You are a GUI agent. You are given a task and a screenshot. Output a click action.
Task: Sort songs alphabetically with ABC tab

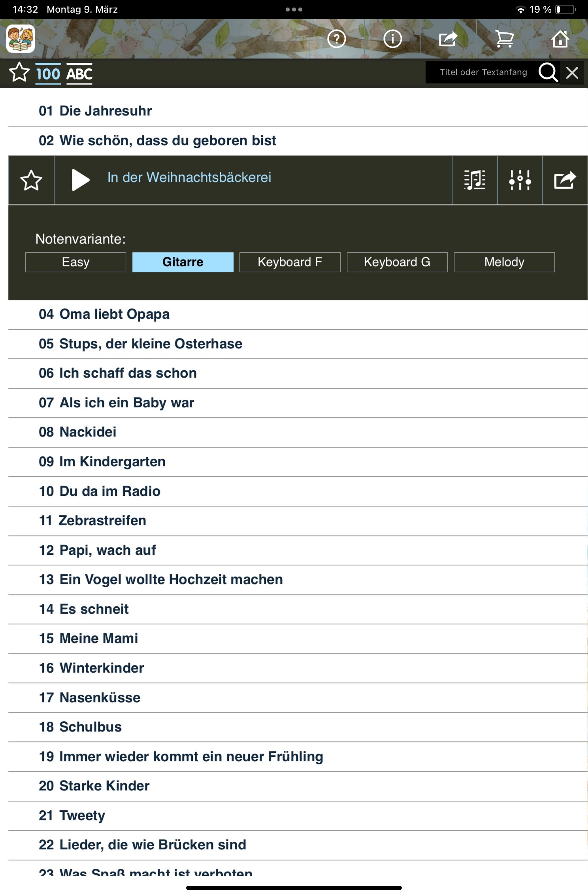pyautogui.click(x=79, y=74)
